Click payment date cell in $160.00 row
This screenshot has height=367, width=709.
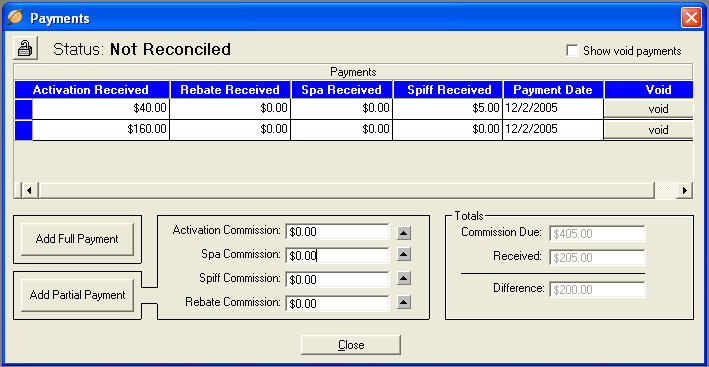coord(553,130)
